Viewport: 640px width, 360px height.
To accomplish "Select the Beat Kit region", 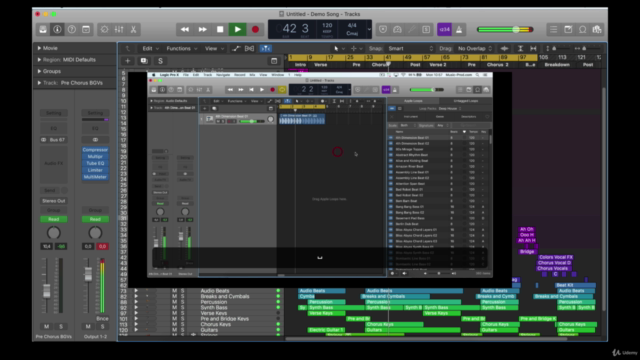I will pos(575,285).
